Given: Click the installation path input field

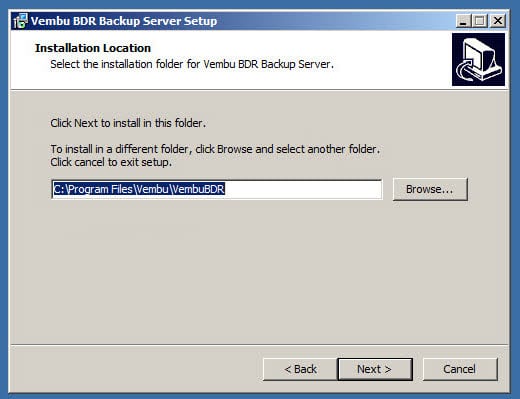Looking at the screenshot, I should (217, 189).
